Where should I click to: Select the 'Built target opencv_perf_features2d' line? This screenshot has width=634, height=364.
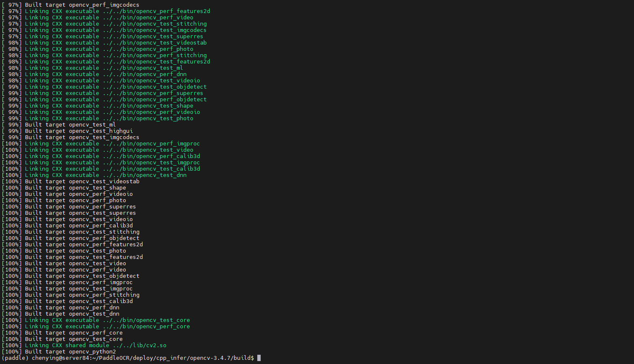[72, 245]
